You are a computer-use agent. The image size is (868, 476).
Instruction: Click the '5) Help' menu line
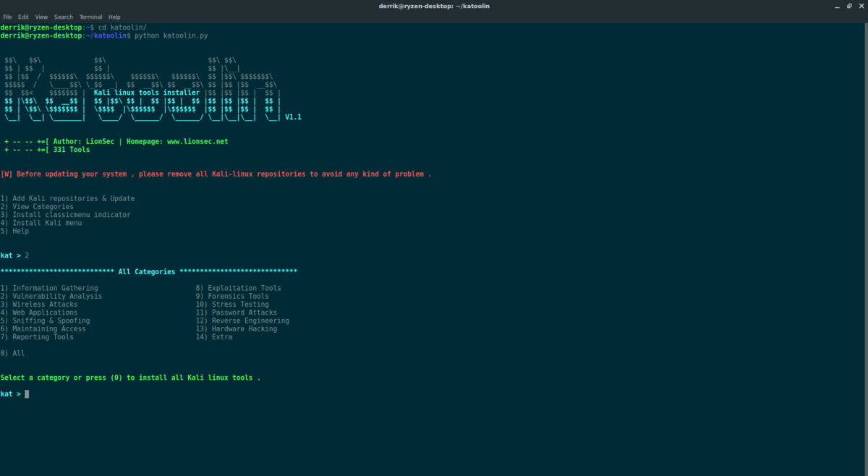(x=14, y=231)
